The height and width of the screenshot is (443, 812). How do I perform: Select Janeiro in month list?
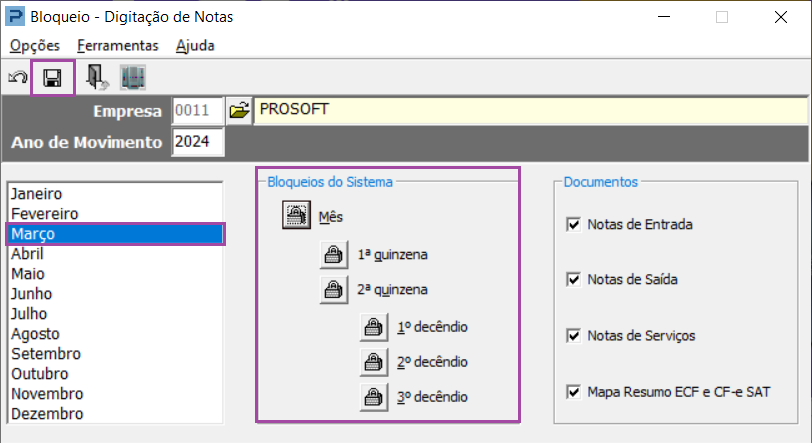coord(115,194)
